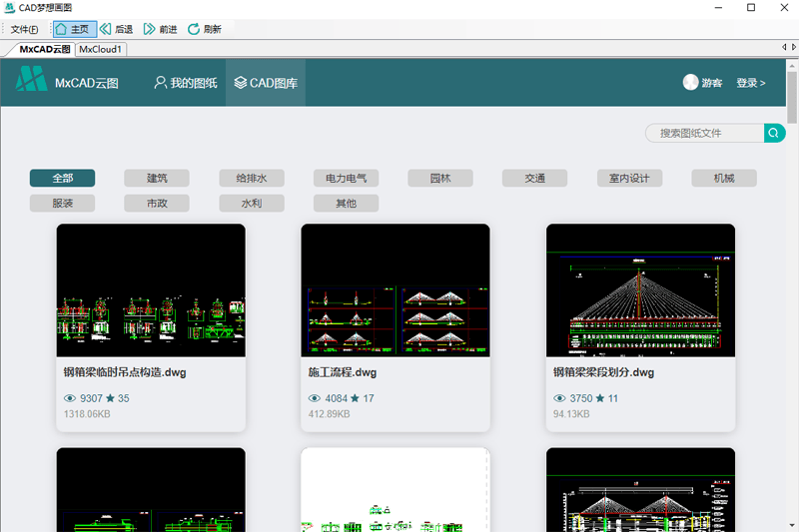The height and width of the screenshot is (532, 799).
Task: Filter drawings by 建筑 category
Action: coord(157,179)
